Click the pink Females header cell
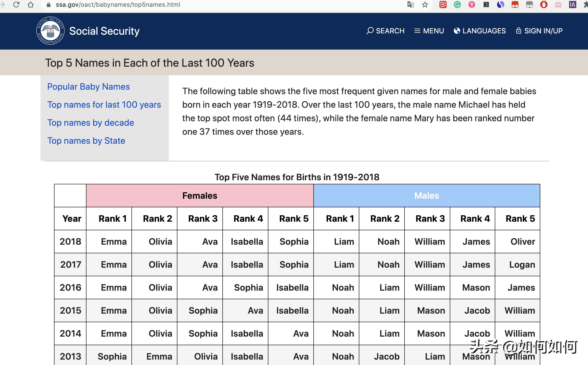 [x=200, y=196]
